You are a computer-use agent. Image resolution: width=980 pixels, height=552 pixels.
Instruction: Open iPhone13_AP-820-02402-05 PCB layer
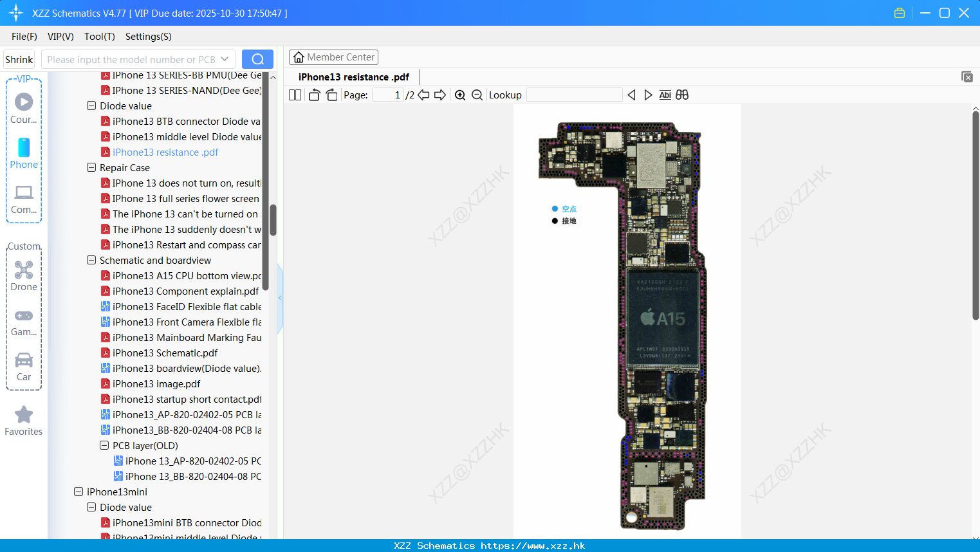coord(187,414)
